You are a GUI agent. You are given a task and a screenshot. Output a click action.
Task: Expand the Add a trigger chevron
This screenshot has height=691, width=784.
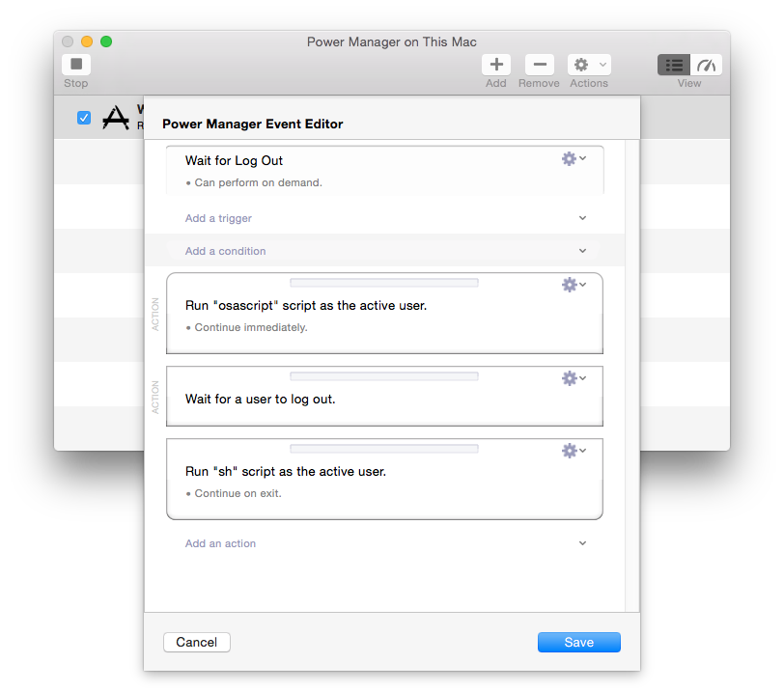pos(582,218)
